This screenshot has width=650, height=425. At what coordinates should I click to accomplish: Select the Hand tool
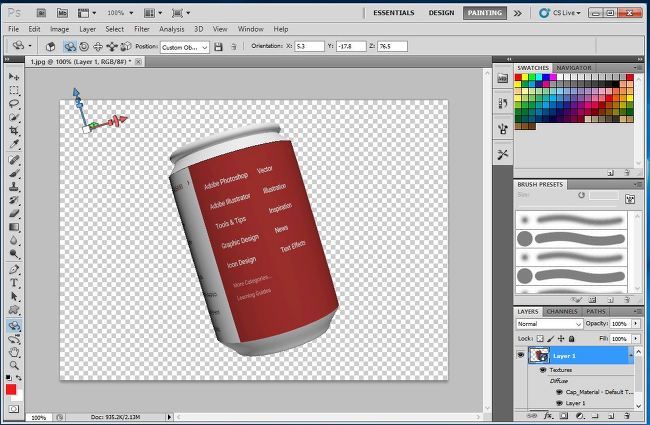14,352
